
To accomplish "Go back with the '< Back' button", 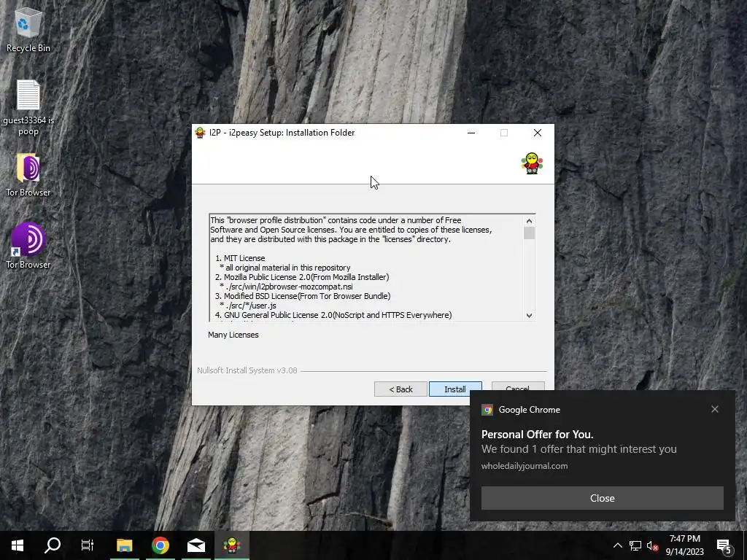I will pyautogui.click(x=400, y=389).
